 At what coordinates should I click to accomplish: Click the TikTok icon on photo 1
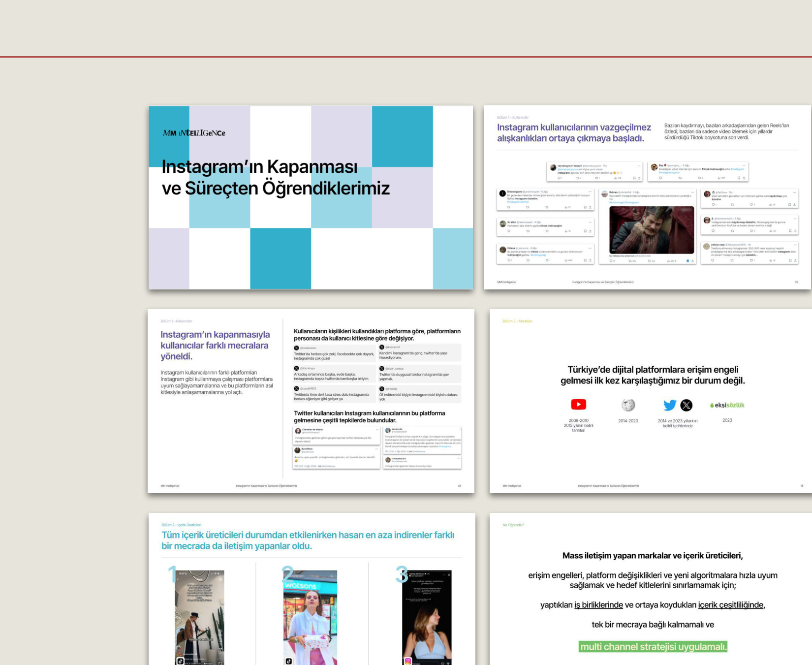pyautogui.click(x=180, y=661)
